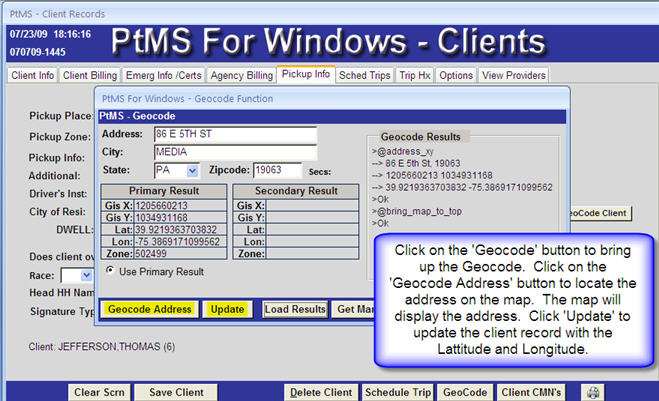Viewport: 659px width, 401px height.
Task: Click the primary Gis Y value 1034931168
Action: point(180,218)
